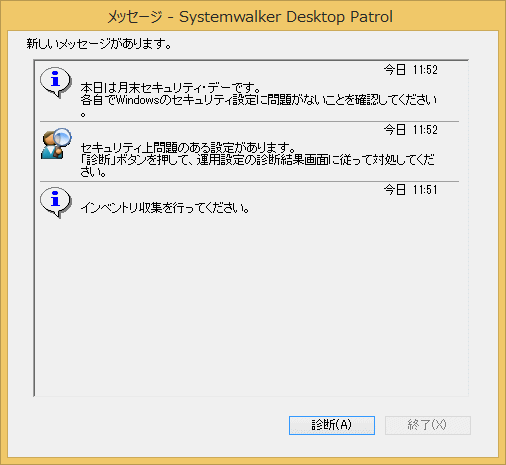Click the Windowsのセキュリティ設定 instruction line
The image size is (506, 465).
(x=258, y=100)
